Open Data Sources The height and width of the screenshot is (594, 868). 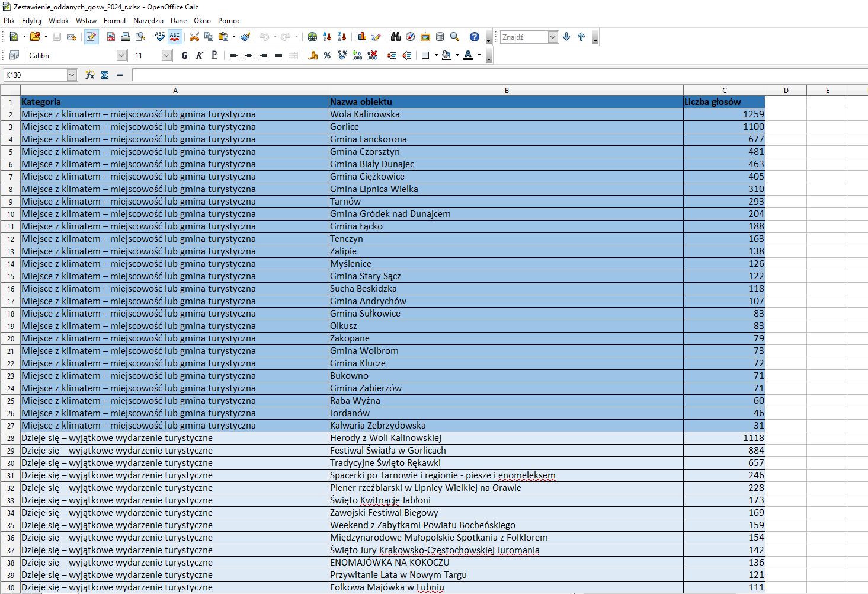pos(440,37)
